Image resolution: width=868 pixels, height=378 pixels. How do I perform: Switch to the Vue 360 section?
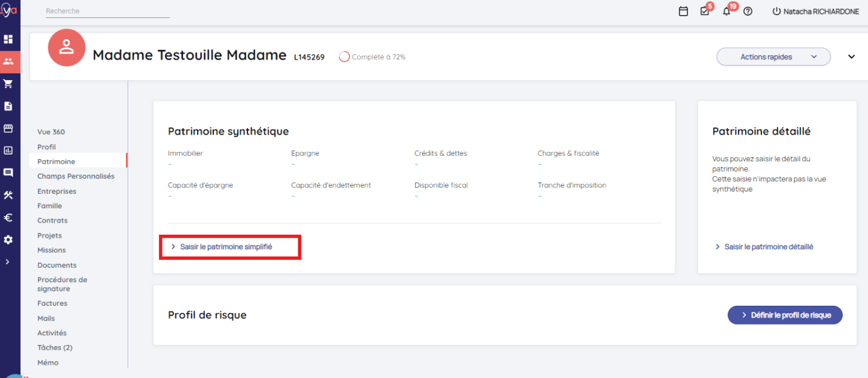tap(51, 132)
